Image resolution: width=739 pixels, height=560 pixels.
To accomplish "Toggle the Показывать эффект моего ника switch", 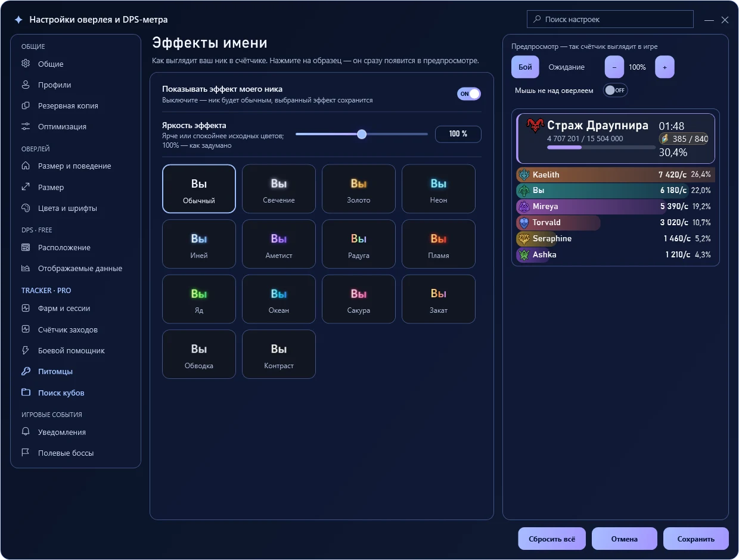I will [469, 94].
